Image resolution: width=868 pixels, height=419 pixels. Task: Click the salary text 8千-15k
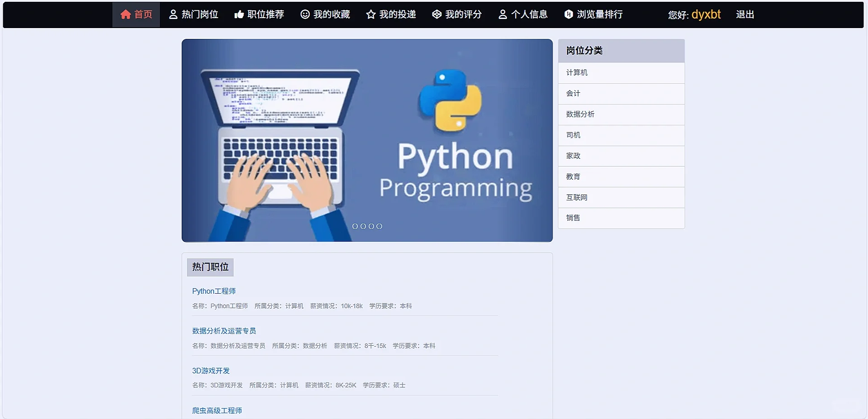(x=375, y=346)
